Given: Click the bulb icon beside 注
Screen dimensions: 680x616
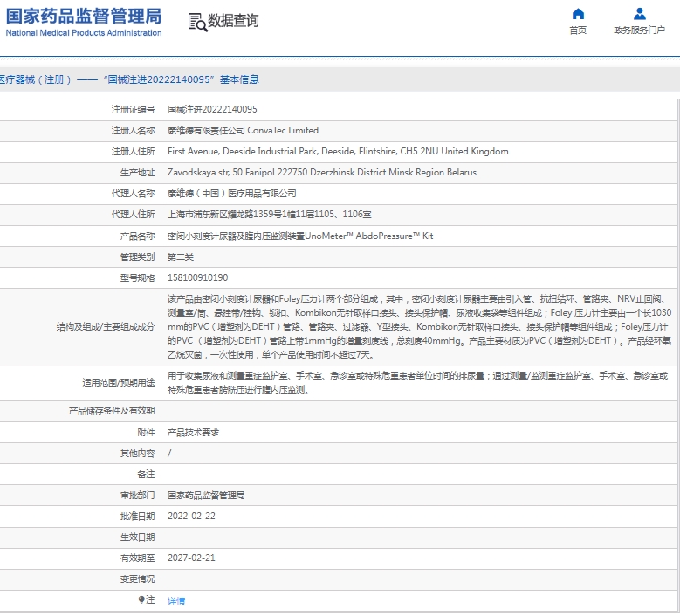Looking at the screenshot, I should click(141, 599).
